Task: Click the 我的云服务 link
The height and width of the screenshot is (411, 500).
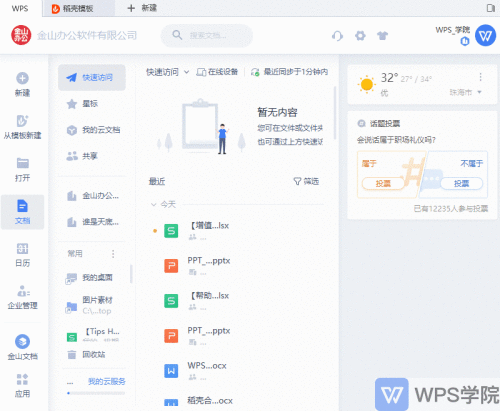Action: coord(107,382)
